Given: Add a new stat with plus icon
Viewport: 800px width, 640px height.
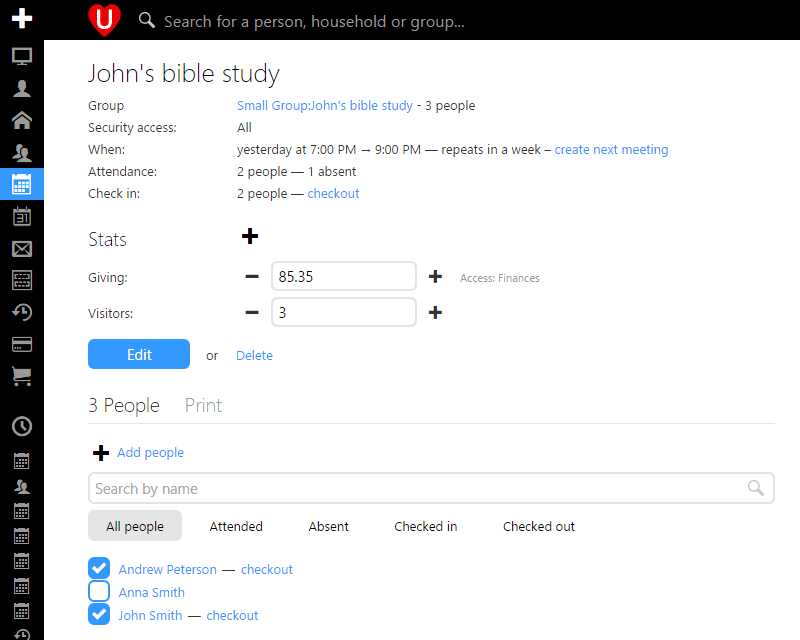Looking at the screenshot, I should [250, 236].
